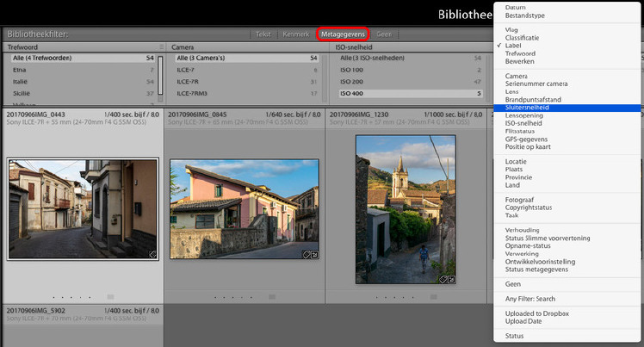The width and height of the screenshot is (644, 347).
Task: Choose Bestandstype from the column menu
Action: pos(525,15)
